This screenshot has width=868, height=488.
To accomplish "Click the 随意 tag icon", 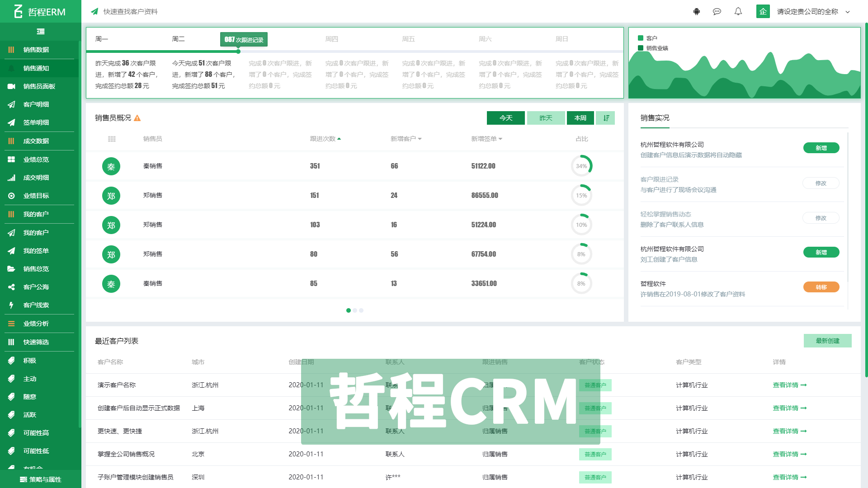I will [11, 397].
